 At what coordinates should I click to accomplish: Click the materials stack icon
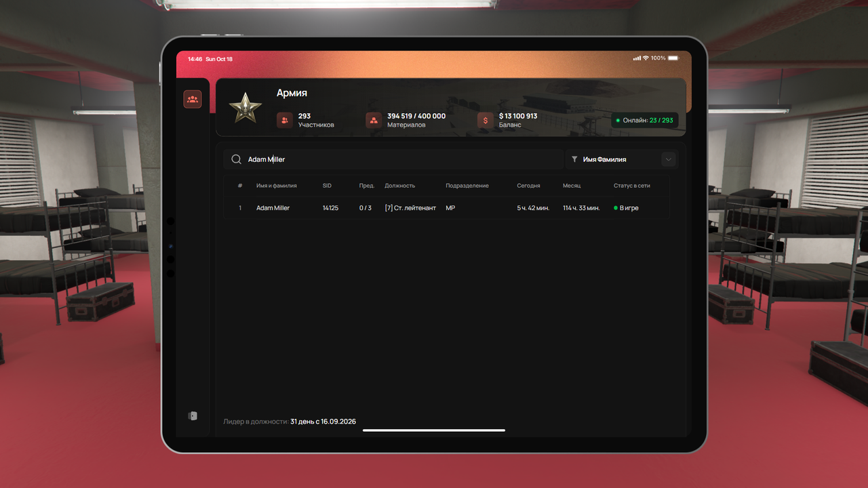374,120
